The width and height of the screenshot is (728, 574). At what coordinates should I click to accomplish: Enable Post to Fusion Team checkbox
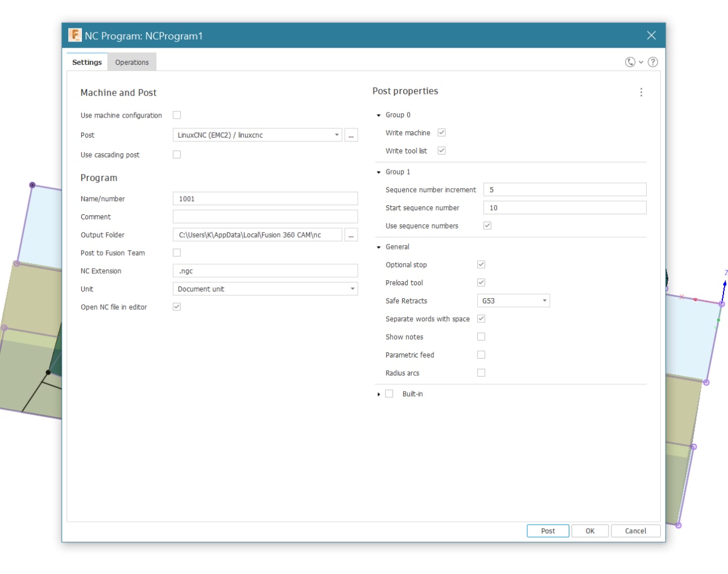(177, 252)
